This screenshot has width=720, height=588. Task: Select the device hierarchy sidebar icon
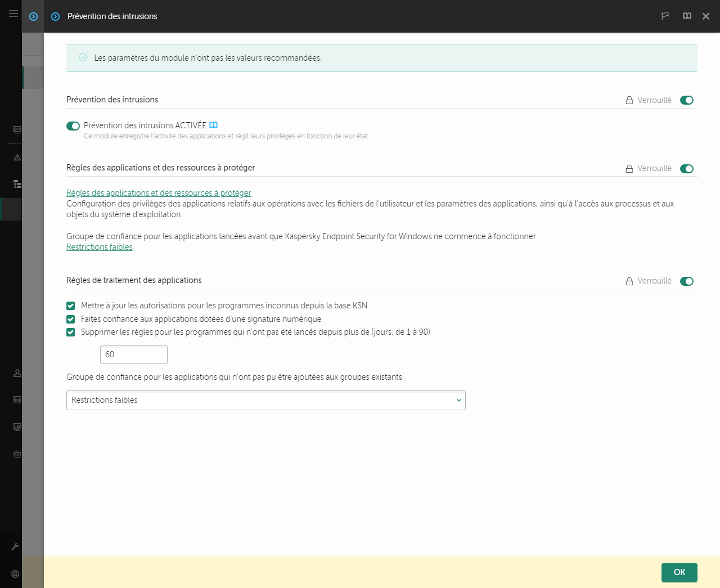(x=17, y=184)
